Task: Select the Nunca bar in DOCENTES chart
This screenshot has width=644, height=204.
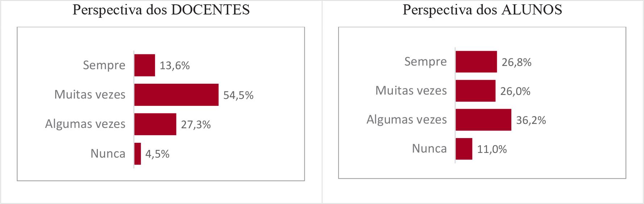Action: [137, 154]
